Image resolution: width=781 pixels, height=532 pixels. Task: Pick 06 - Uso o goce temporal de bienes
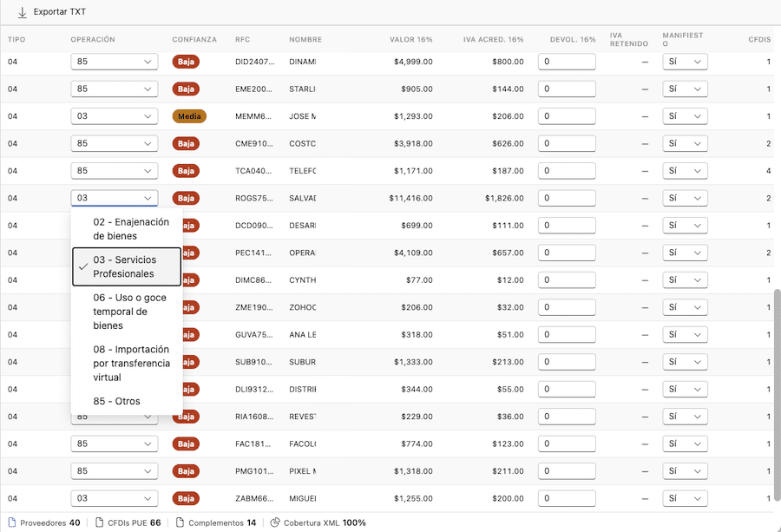pyautogui.click(x=127, y=312)
